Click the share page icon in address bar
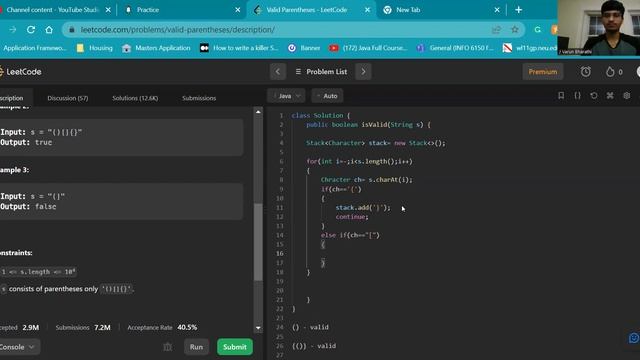This screenshot has height=360, width=640. pyautogui.click(x=496, y=29)
